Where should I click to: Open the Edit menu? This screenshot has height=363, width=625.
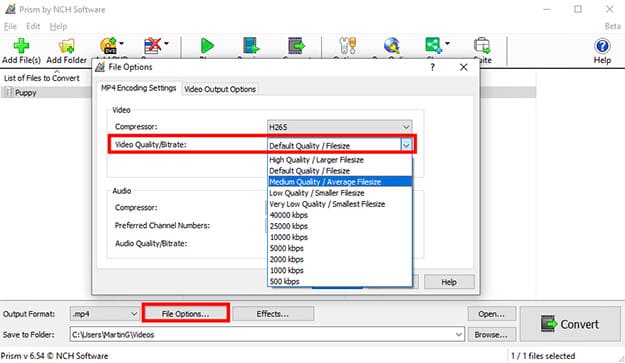click(x=33, y=26)
